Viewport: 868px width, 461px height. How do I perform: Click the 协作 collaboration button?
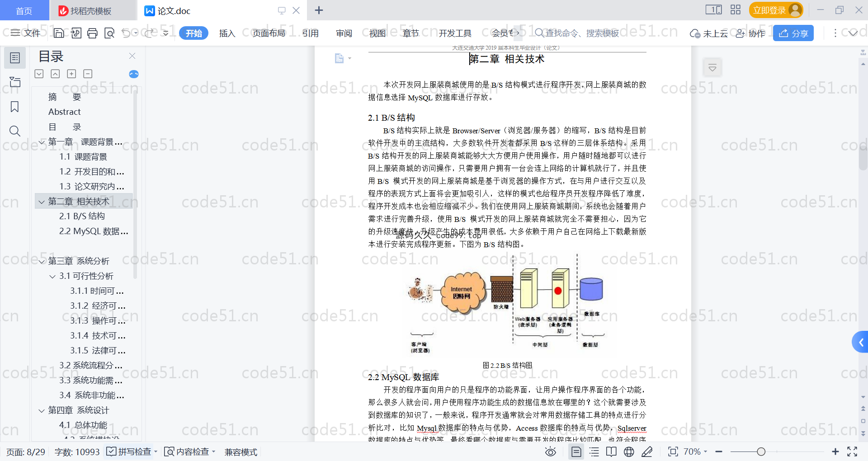click(750, 33)
